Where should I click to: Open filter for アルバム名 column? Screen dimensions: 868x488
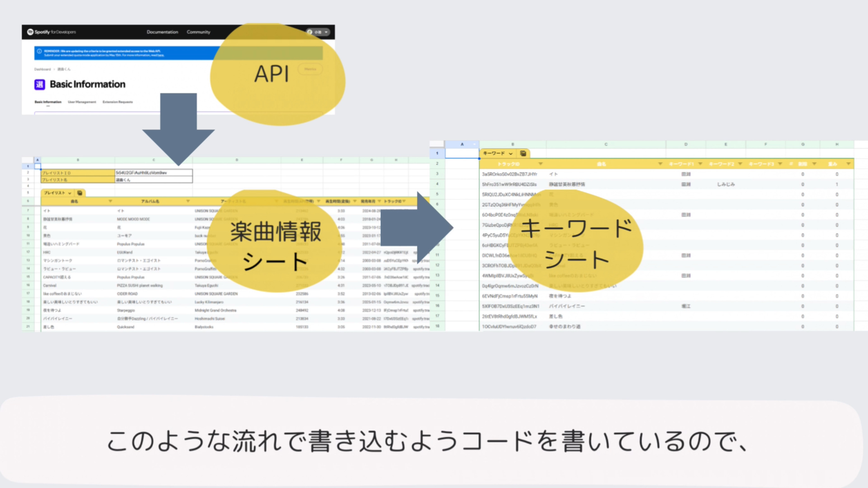188,201
